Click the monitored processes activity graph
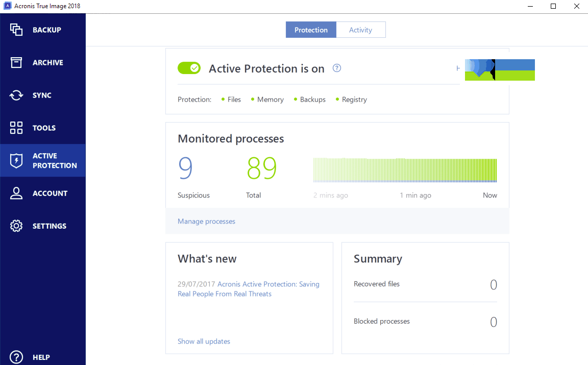588x365 pixels. pyautogui.click(x=405, y=170)
